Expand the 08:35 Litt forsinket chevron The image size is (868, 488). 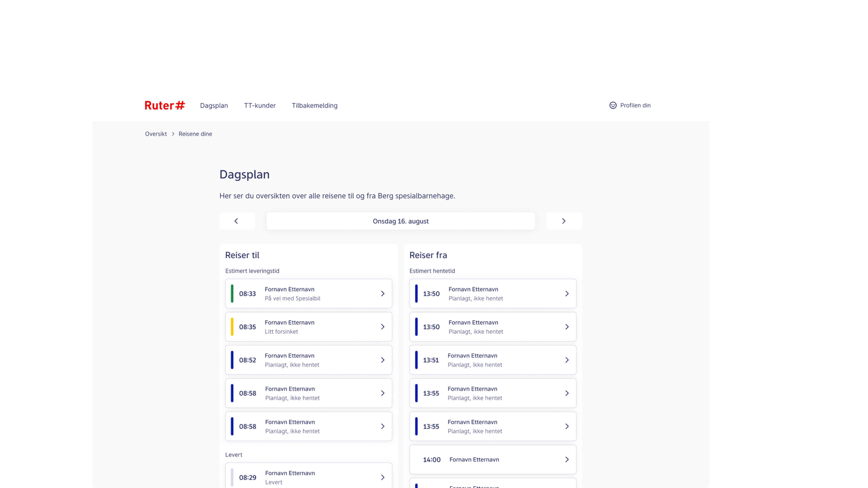(382, 327)
